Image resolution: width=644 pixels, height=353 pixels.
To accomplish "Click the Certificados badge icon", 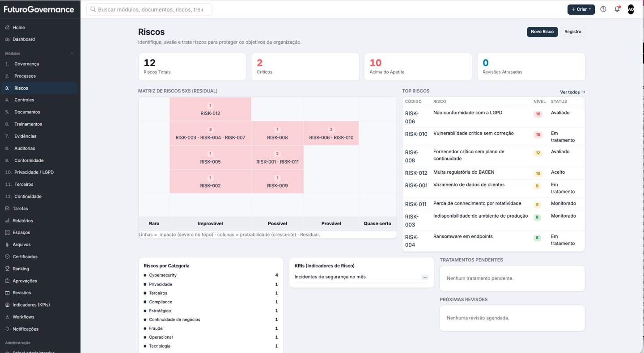I will tap(7, 257).
